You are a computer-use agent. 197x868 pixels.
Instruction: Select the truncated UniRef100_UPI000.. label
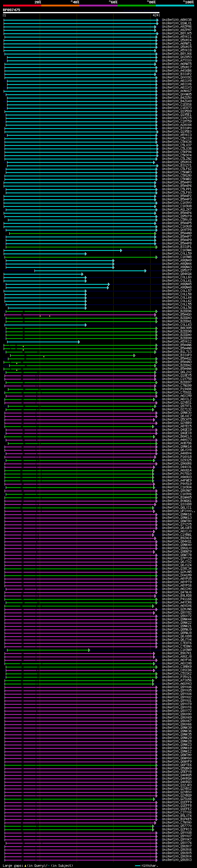point(179,511)
